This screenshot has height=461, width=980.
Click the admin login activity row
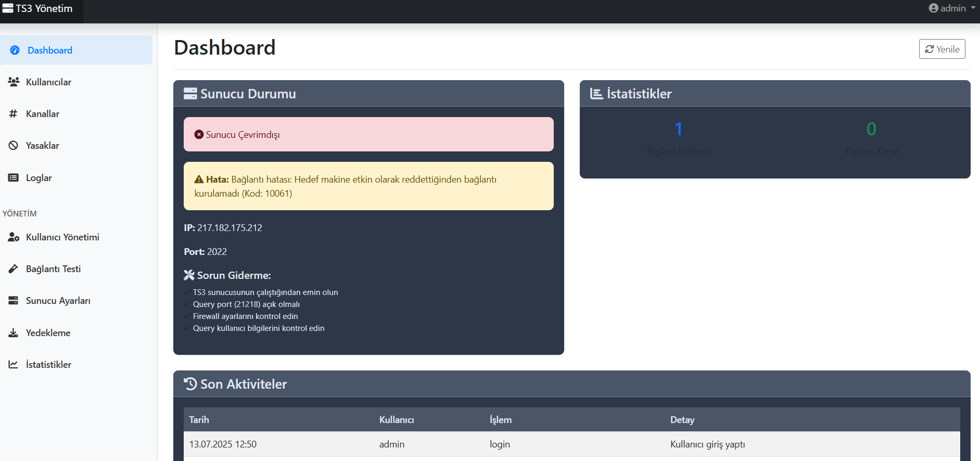571,444
